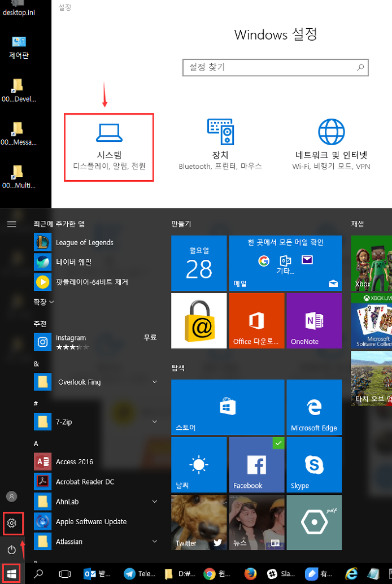The width and height of the screenshot is (392, 584).
Task: Select the 00...Messa... desktop folder shortcut
Action: point(19,134)
